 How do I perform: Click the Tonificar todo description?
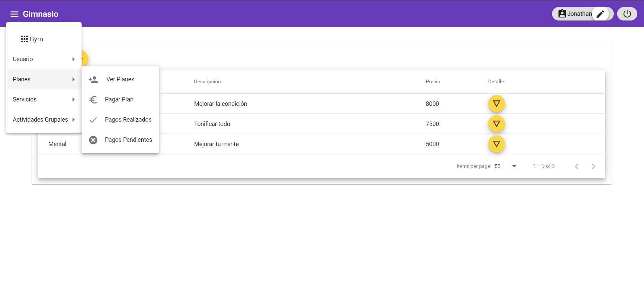coord(212,124)
